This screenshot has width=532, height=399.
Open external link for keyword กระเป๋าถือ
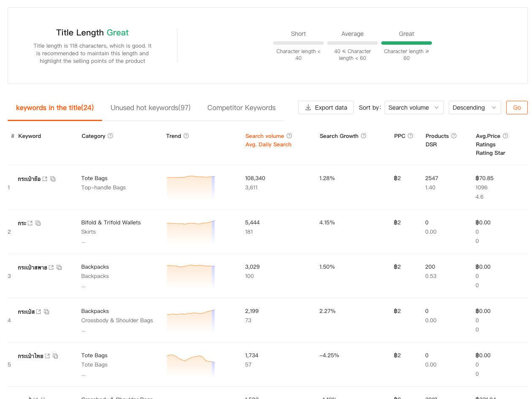(x=45, y=179)
